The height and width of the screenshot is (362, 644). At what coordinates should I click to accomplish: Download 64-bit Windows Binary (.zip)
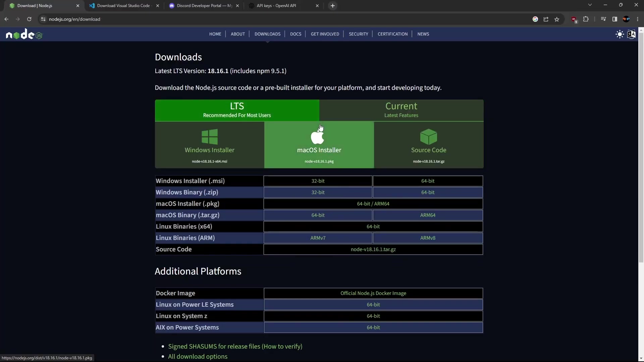tap(428, 192)
